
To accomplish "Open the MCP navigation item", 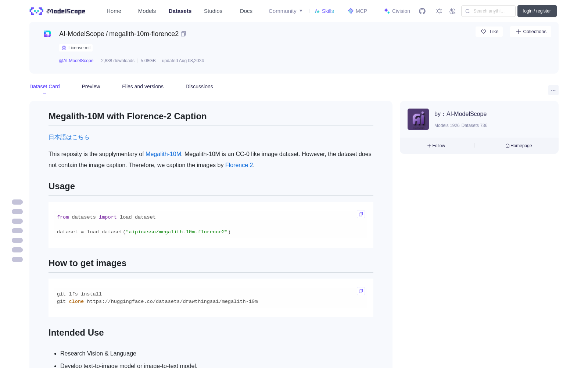I will (x=357, y=11).
